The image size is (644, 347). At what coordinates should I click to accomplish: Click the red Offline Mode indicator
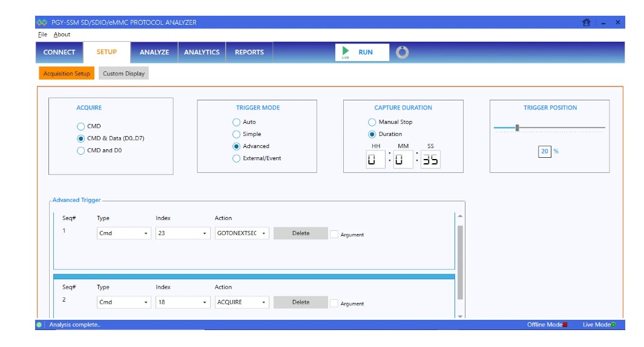click(565, 325)
